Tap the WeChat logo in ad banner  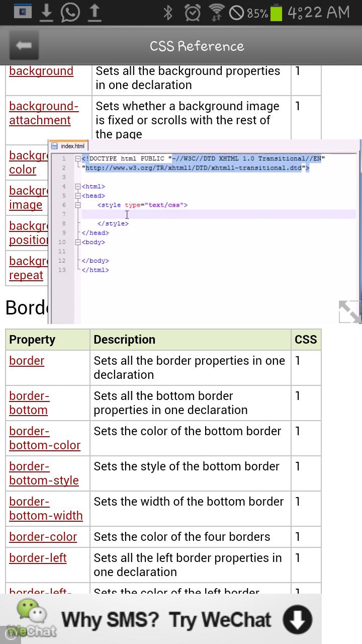tap(32, 619)
